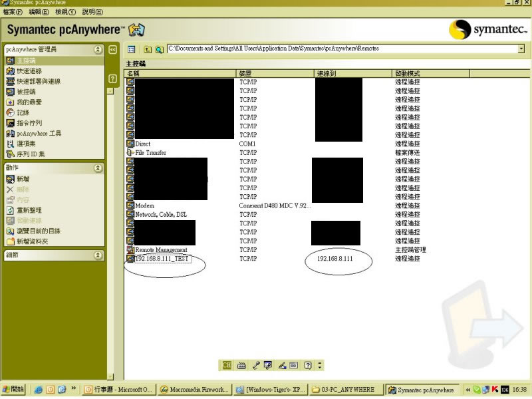Click the up-one-folder icon in the toolbar
This screenshot has width=532, height=399.
(148, 49)
